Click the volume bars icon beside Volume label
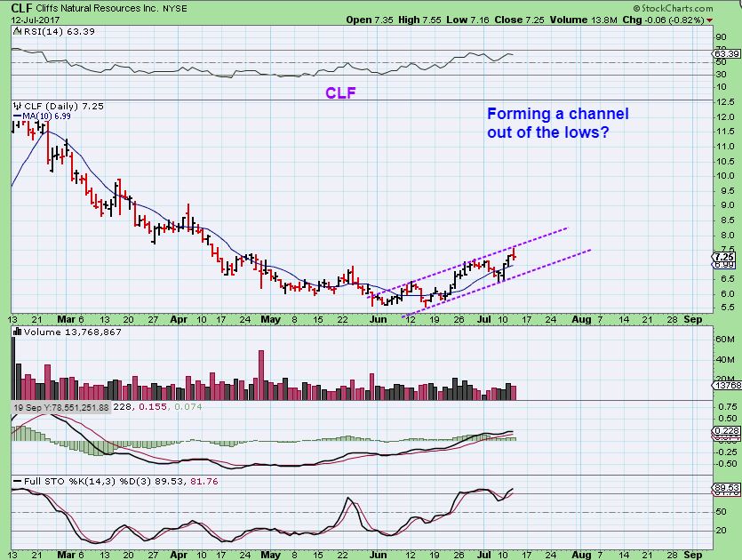Screen dimensions: 742x560 coord(18,332)
